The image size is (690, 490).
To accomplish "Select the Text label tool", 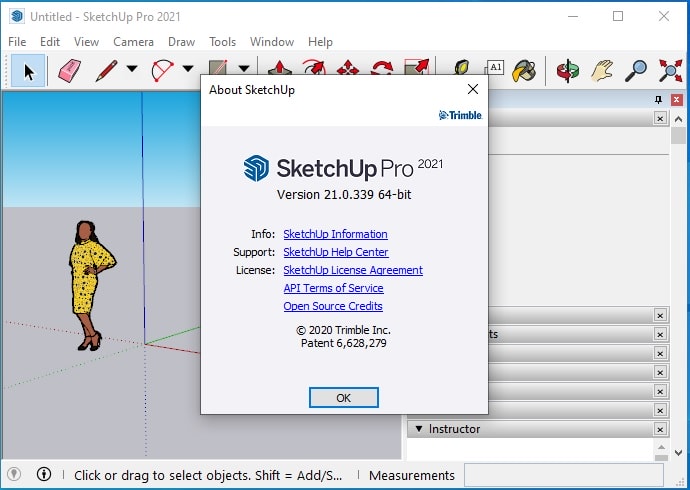I will click(494, 67).
